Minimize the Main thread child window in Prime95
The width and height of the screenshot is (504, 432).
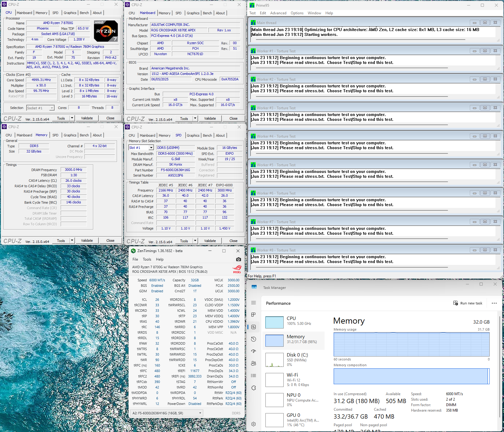click(x=474, y=23)
